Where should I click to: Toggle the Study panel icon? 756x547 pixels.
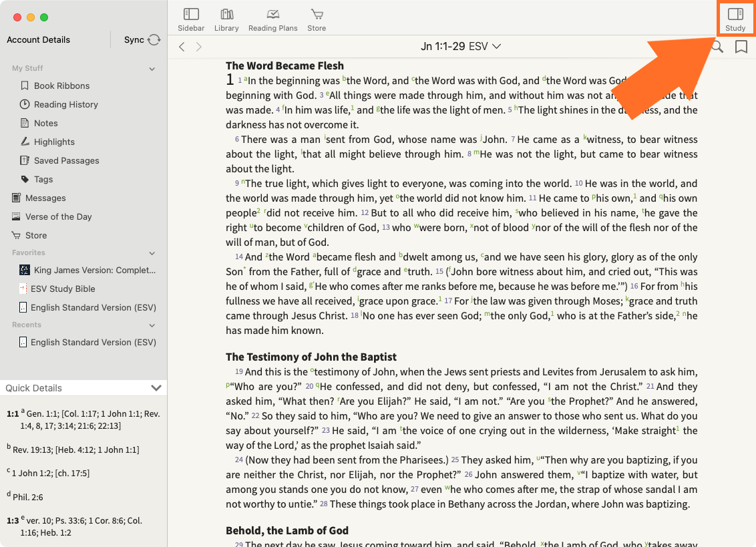[735, 20]
